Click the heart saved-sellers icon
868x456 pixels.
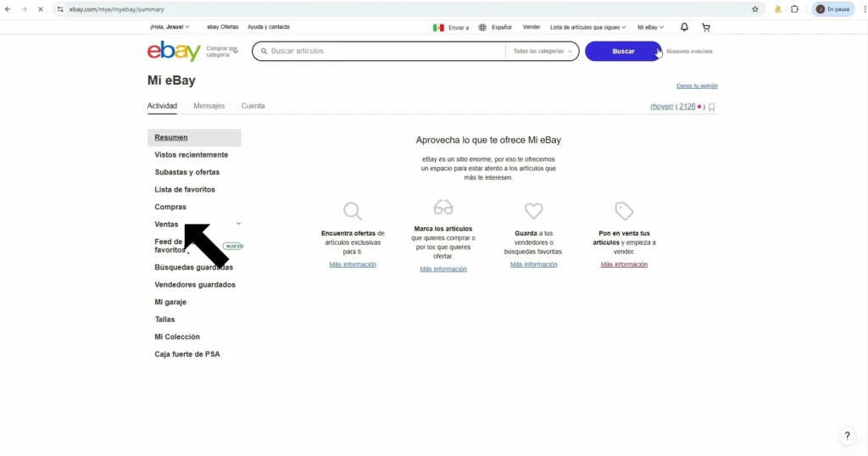pyautogui.click(x=534, y=210)
